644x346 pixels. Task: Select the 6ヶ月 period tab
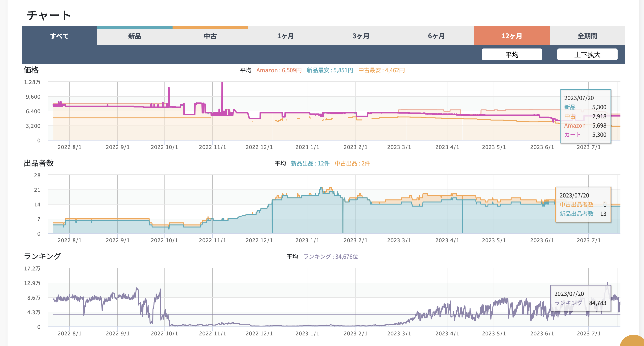click(437, 36)
